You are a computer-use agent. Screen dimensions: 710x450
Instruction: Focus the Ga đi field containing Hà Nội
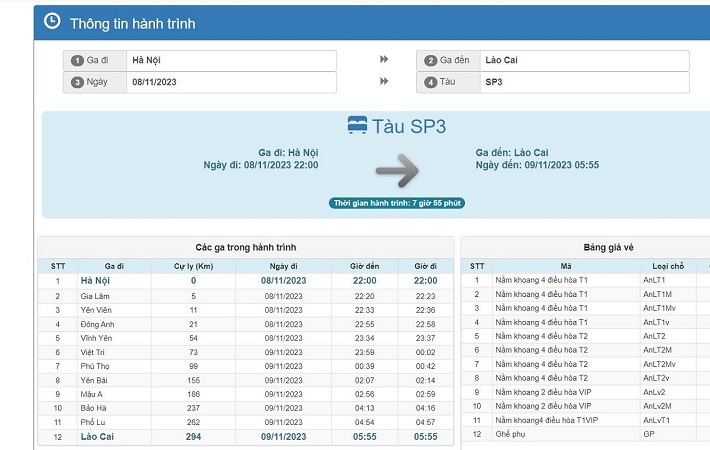click(230, 60)
